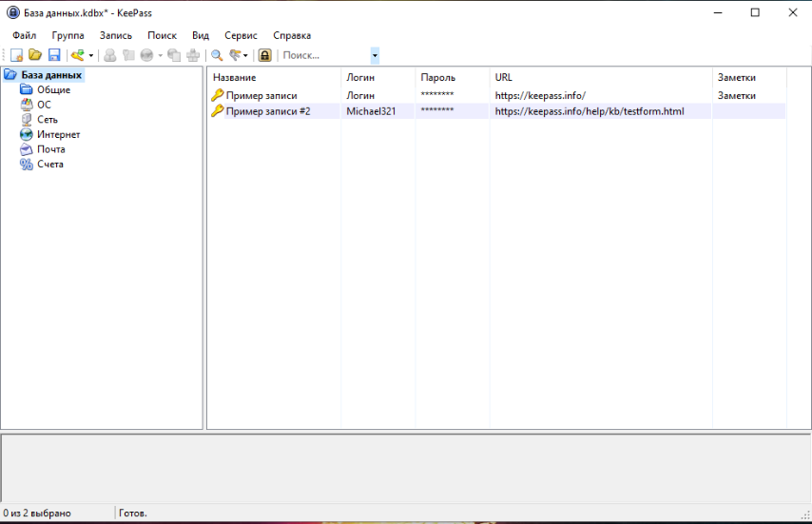Image resolution: width=812 pixels, height=524 pixels.
Task: Select the База данных root group
Action: point(51,75)
